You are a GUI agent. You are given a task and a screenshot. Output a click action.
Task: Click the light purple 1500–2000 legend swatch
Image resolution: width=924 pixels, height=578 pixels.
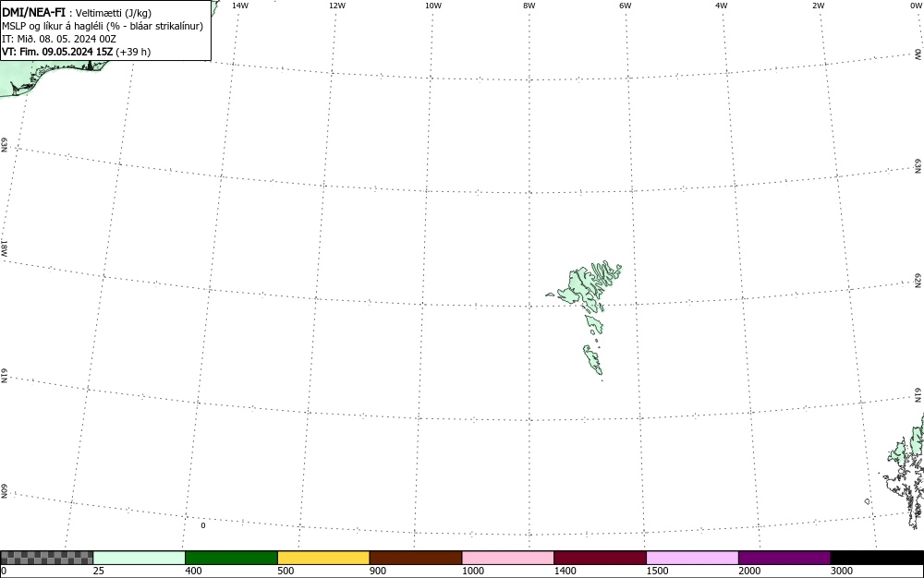coord(692,558)
